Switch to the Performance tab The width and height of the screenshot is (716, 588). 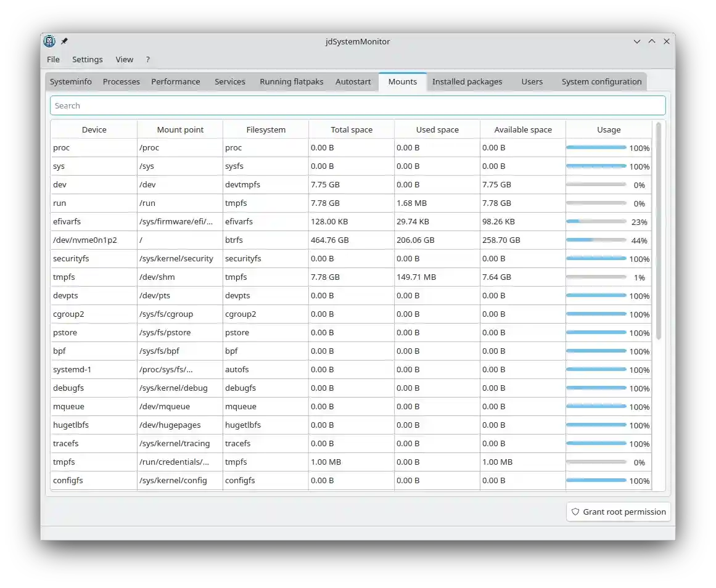[176, 81]
